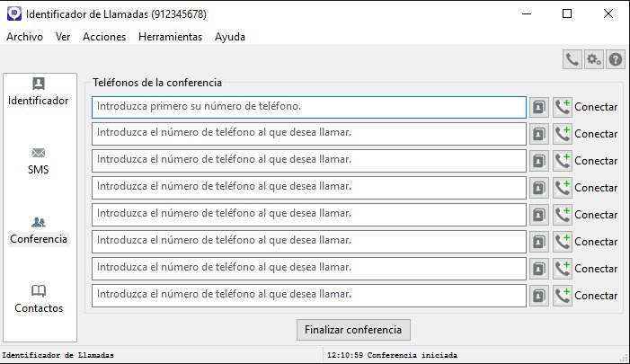Click the contact picker icon in first row

click(x=538, y=107)
